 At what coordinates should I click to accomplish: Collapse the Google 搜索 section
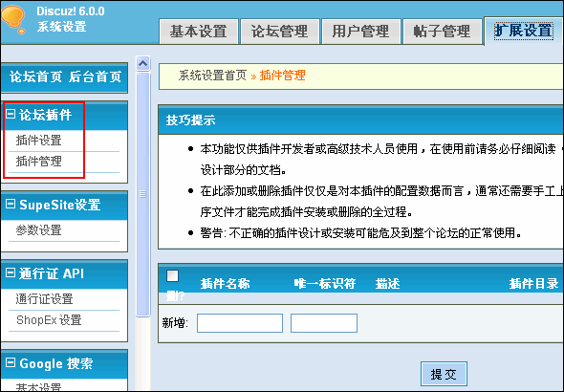tap(11, 362)
